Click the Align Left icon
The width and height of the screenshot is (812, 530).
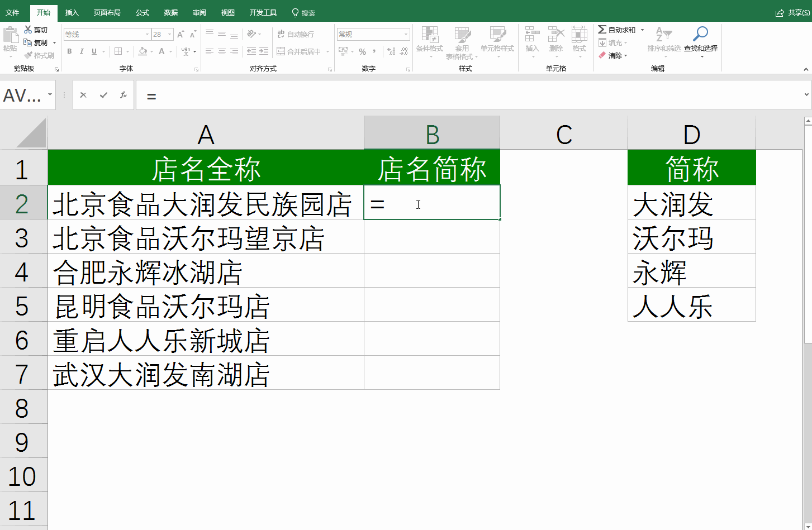point(210,51)
